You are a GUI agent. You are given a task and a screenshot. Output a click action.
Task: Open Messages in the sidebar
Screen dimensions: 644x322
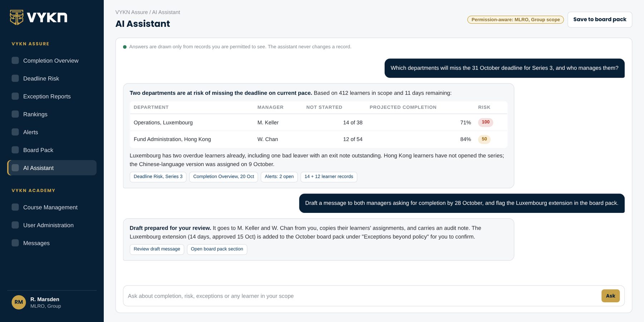coord(52,243)
